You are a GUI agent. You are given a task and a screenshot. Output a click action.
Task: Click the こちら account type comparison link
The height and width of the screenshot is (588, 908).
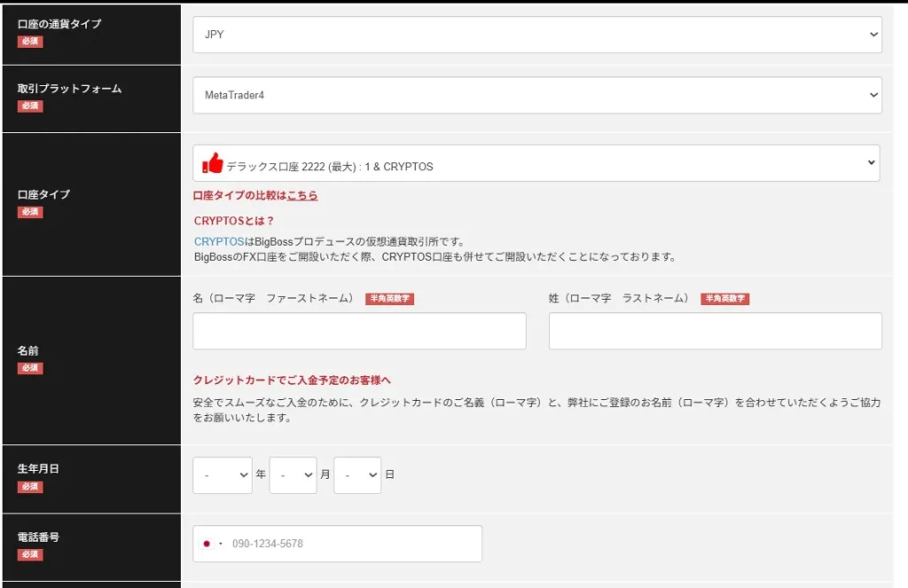pyautogui.click(x=302, y=196)
